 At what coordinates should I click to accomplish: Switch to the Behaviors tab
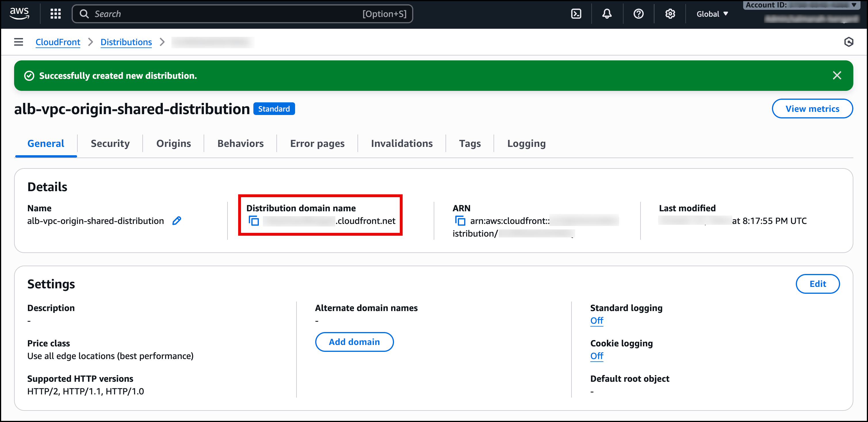tap(240, 143)
